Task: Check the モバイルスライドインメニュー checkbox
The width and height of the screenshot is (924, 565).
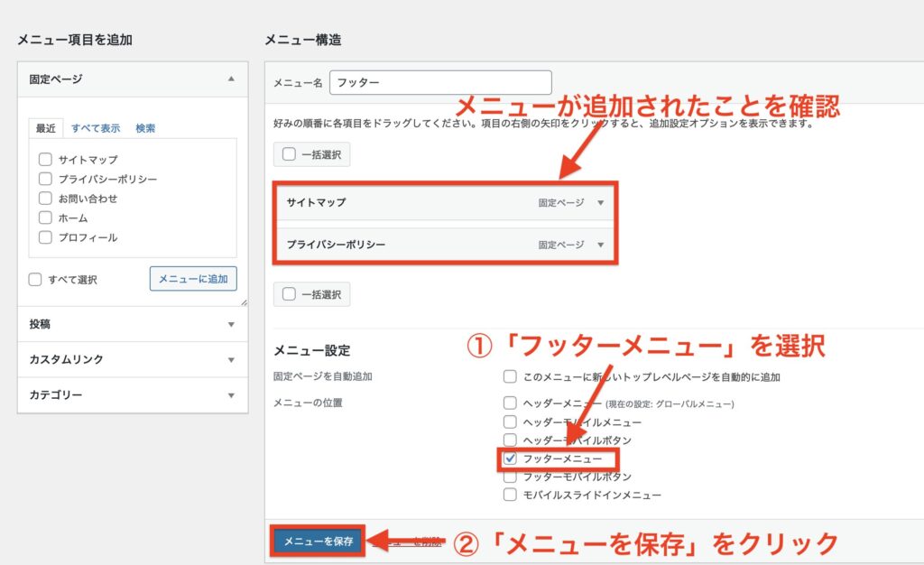Action: [x=510, y=495]
